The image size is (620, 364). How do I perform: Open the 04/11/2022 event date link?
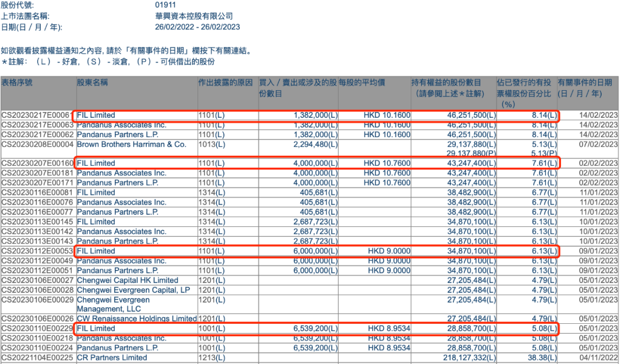point(598,358)
